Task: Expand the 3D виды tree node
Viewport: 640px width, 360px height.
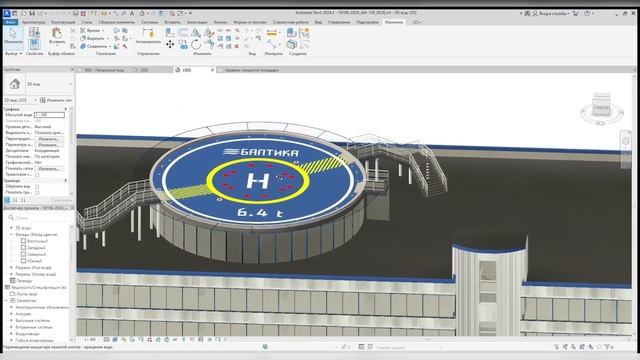Action: pyautogui.click(x=11, y=228)
